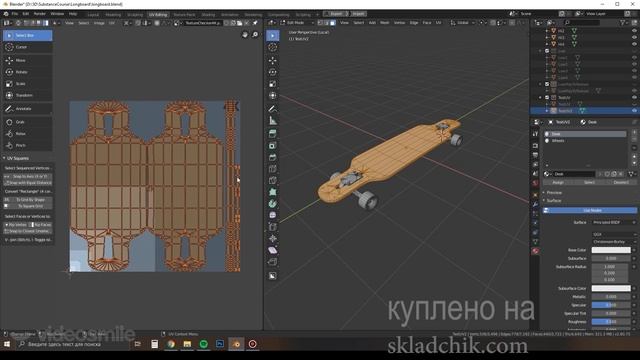
Task: Select the Inset Faces tool
Action: pyautogui.click(x=273, y=146)
